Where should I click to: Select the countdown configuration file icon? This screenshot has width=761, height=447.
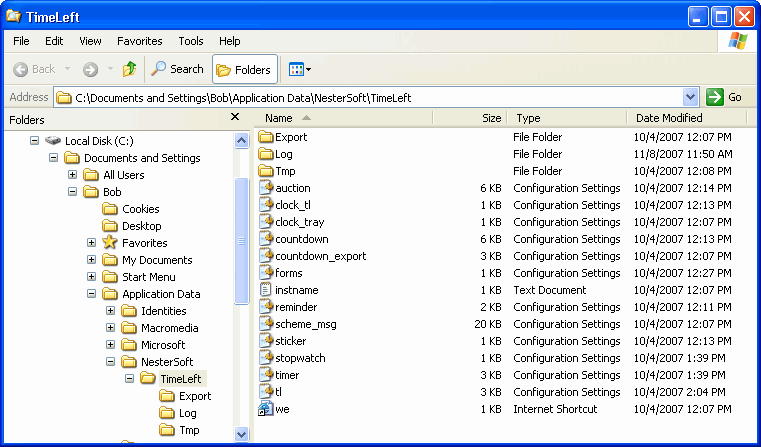265,239
